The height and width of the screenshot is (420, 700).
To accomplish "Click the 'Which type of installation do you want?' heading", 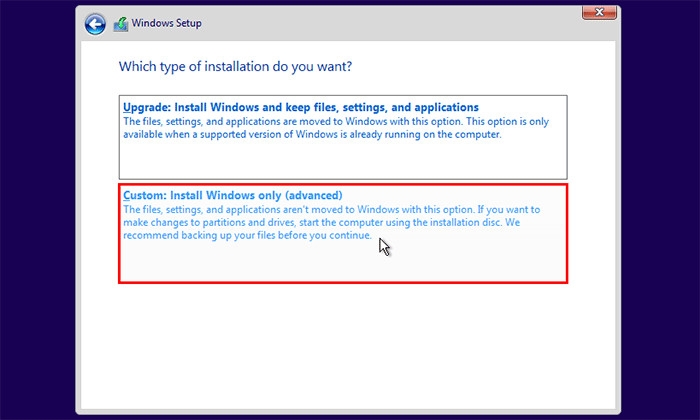I will pos(235,67).
